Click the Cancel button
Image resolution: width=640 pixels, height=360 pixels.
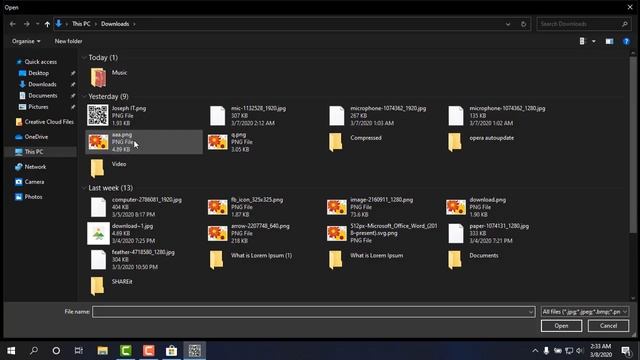[x=608, y=326]
